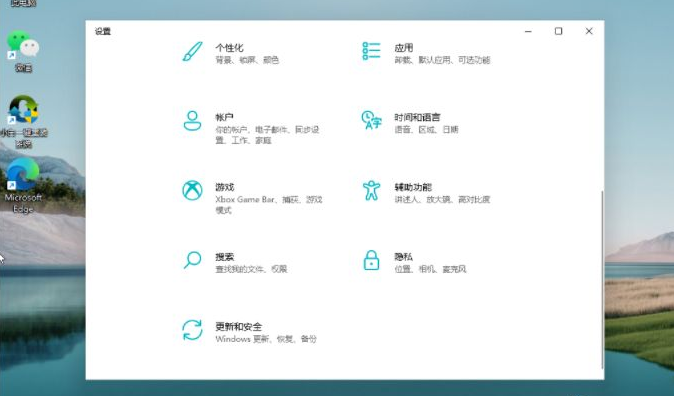Click the 游戏 heading

tap(224, 187)
